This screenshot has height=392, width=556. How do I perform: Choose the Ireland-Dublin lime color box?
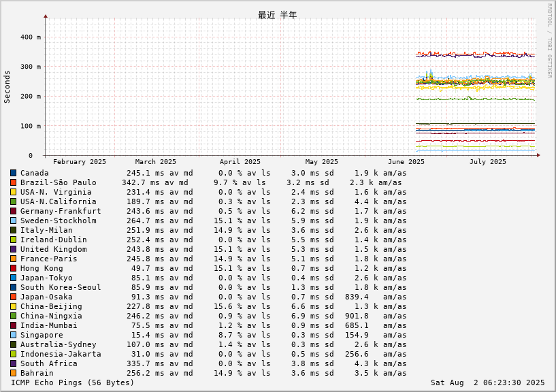[x=13, y=240]
